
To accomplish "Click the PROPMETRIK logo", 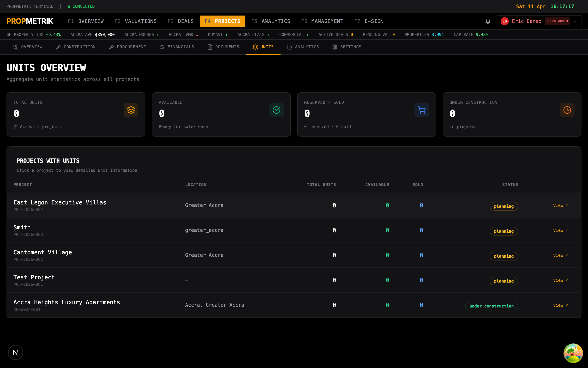I will click(30, 21).
